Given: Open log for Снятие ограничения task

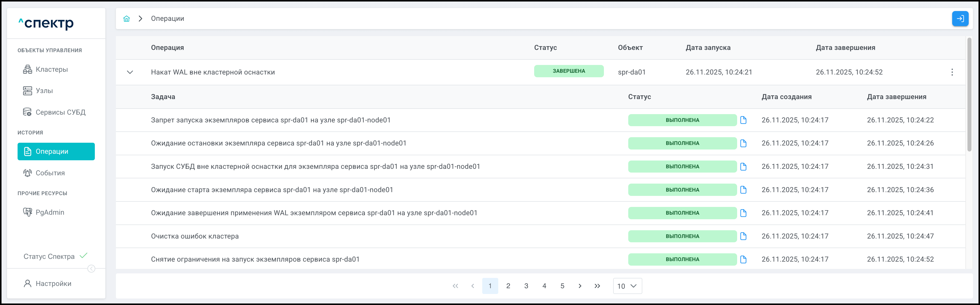Looking at the screenshot, I should (743, 259).
